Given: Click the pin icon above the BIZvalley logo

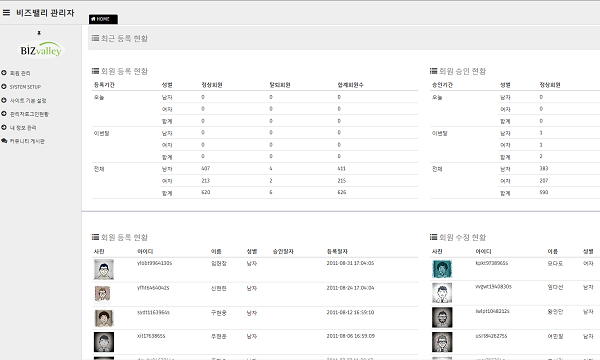Looking at the screenshot, I should (39, 33).
